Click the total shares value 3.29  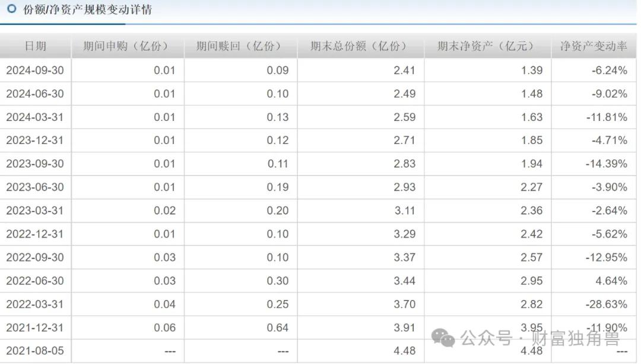405,234
